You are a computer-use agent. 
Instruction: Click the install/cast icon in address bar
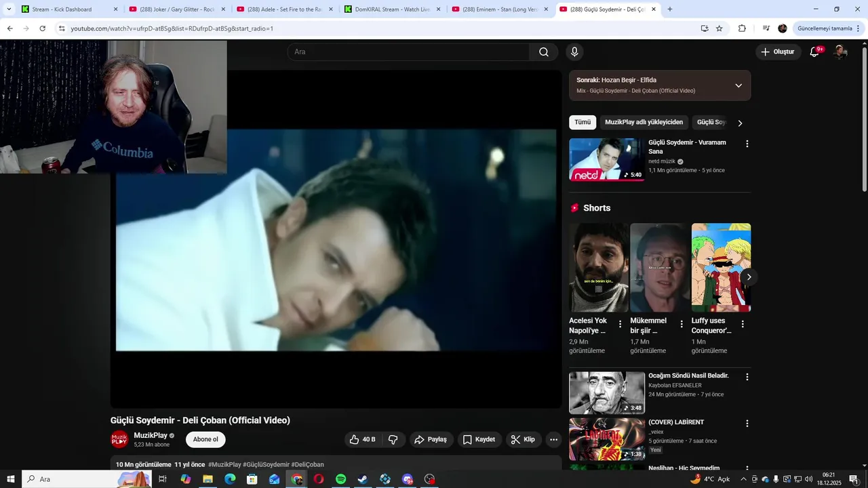click(705, 28)
